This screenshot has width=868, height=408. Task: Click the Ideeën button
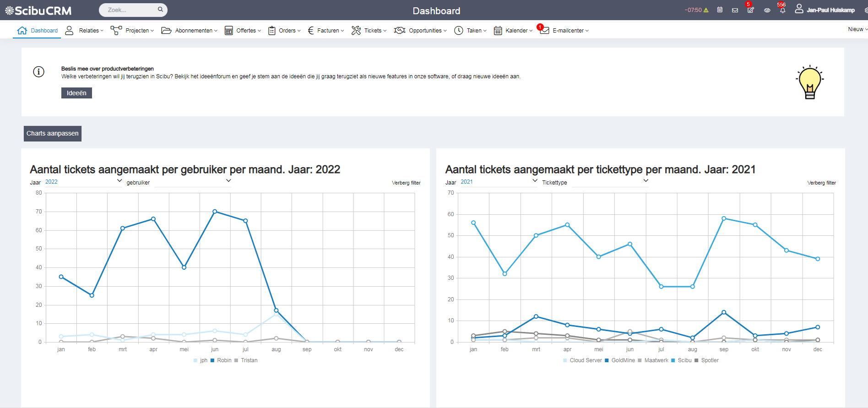point(76,93)
